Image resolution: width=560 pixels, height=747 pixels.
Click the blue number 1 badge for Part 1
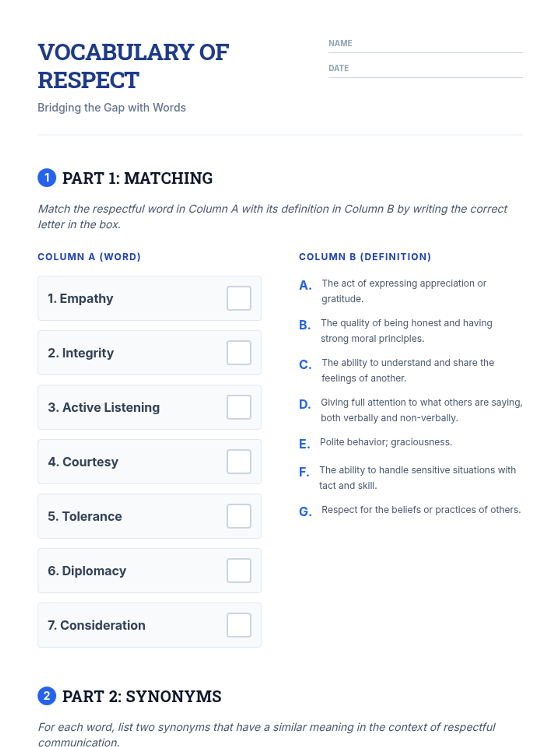[47, 177]
